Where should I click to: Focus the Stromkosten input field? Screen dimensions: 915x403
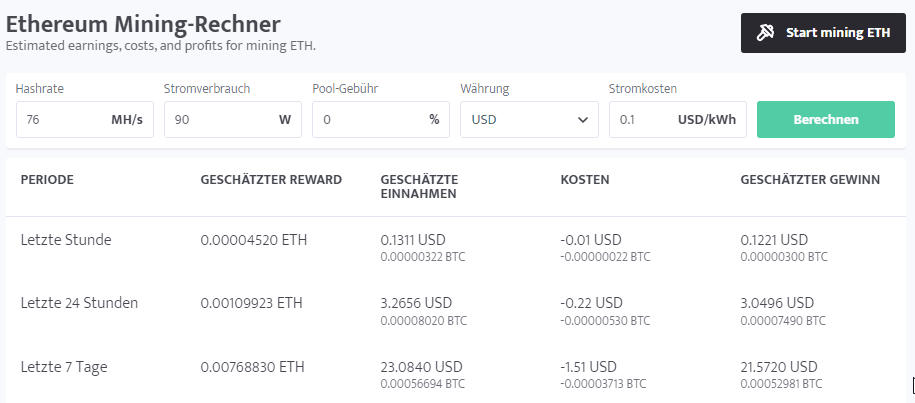click(x=678, y=120)
